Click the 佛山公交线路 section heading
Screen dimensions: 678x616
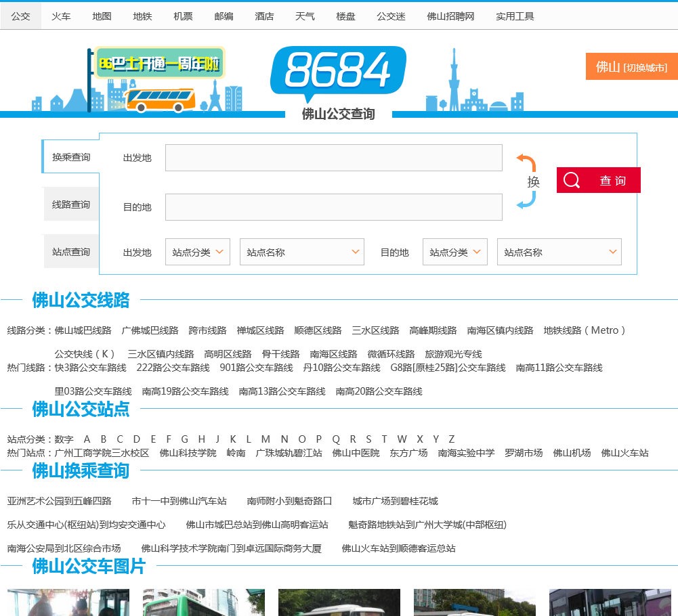coord(81,300)
